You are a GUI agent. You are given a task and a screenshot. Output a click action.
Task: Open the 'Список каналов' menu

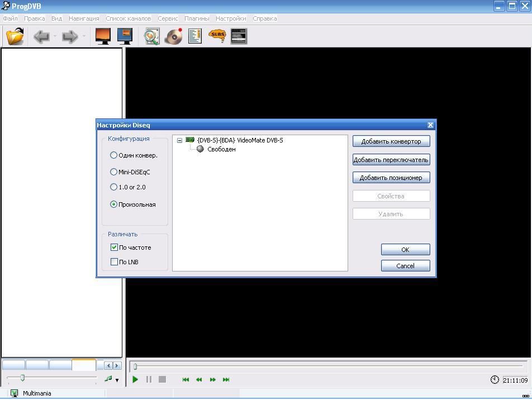pyautogui.click(x=128, y=18)
